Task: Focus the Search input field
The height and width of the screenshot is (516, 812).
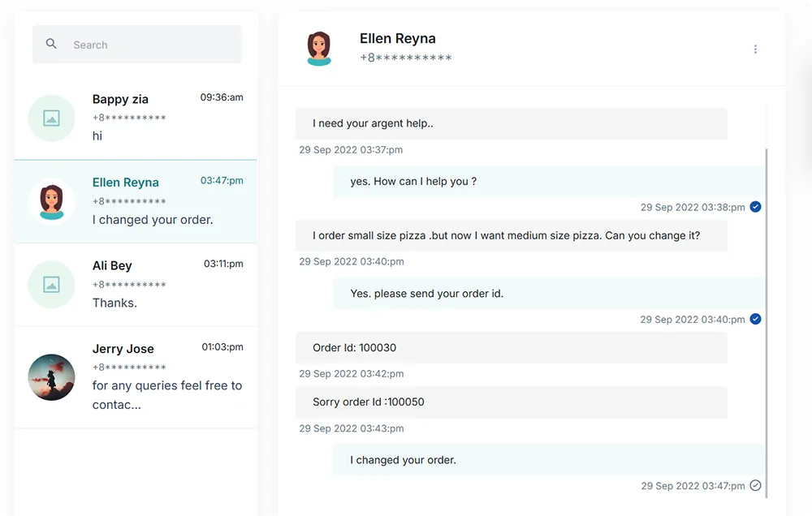Action: [x=136, y=45]
